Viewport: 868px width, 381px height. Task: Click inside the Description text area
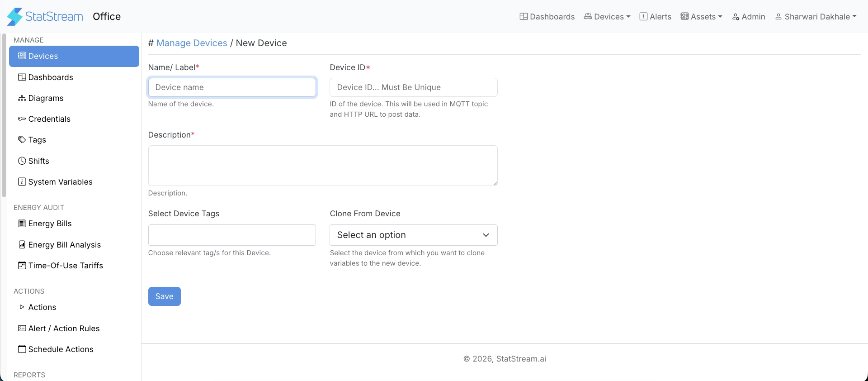323,166
